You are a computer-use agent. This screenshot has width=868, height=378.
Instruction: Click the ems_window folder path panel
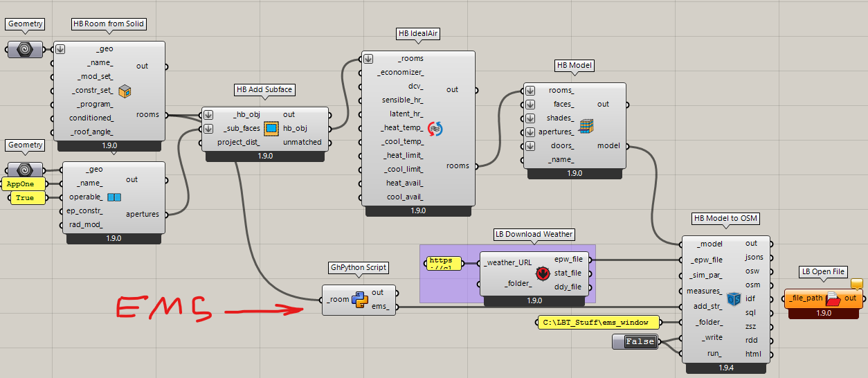click(x=598, y=322)
